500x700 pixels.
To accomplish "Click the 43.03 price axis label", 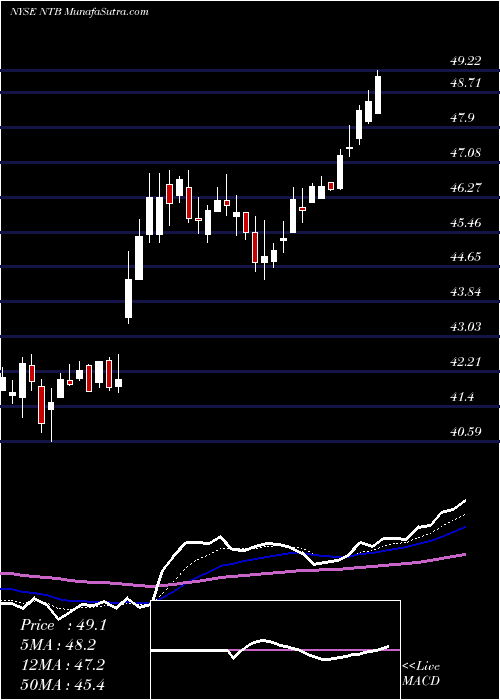I will click(466, 327).
